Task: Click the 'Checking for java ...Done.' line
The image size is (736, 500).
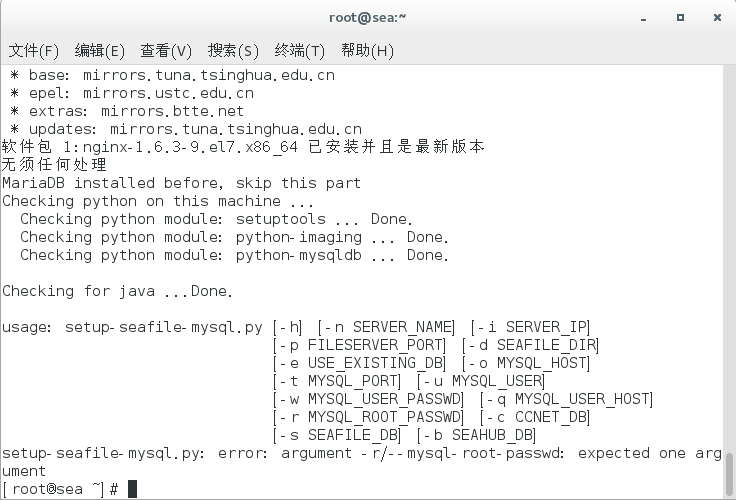Action: pos(117,291)
